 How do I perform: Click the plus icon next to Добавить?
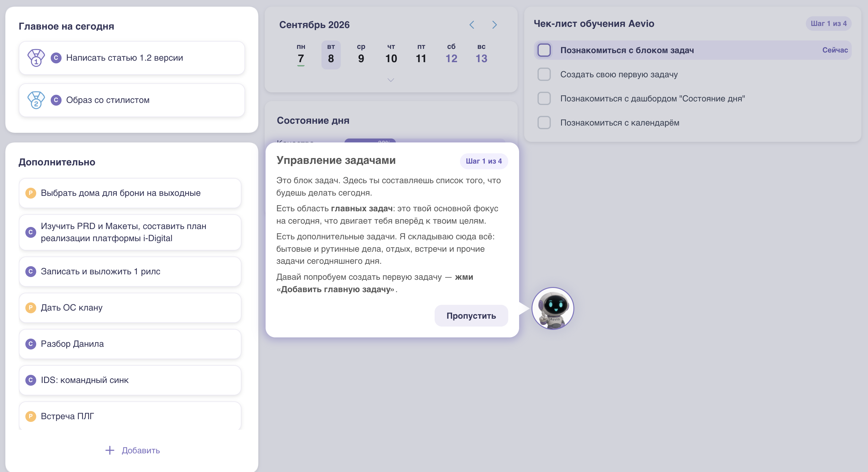tap(110, 451)
